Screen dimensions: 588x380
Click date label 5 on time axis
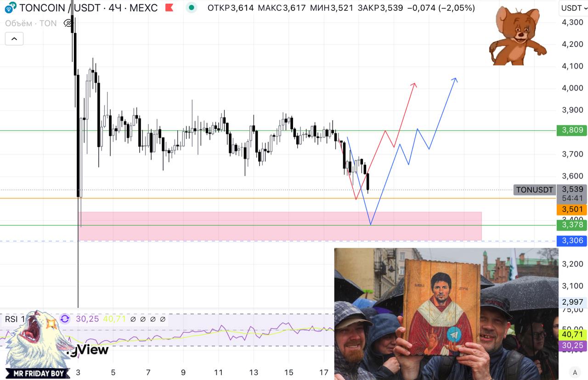[113, 372]
